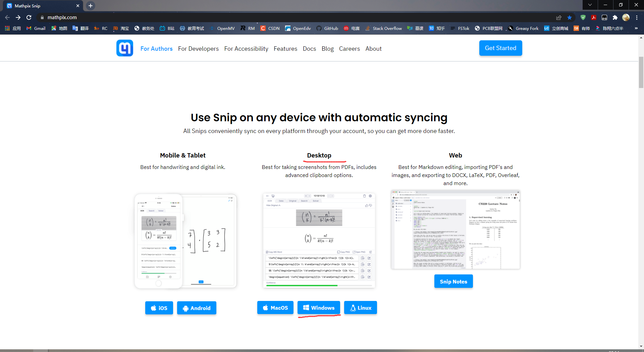Download the MacOS desktop app
This screenshot has height=352, width=644.
(275, 308)
